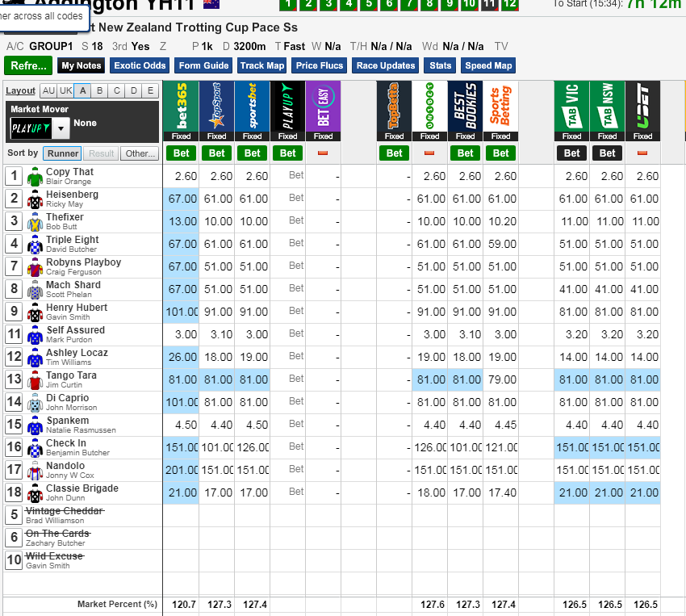The height and width of the screenshot is (616, 686).
Task: Click the TopBetta bookmaker logo
Action: click(x=394, y=106)
